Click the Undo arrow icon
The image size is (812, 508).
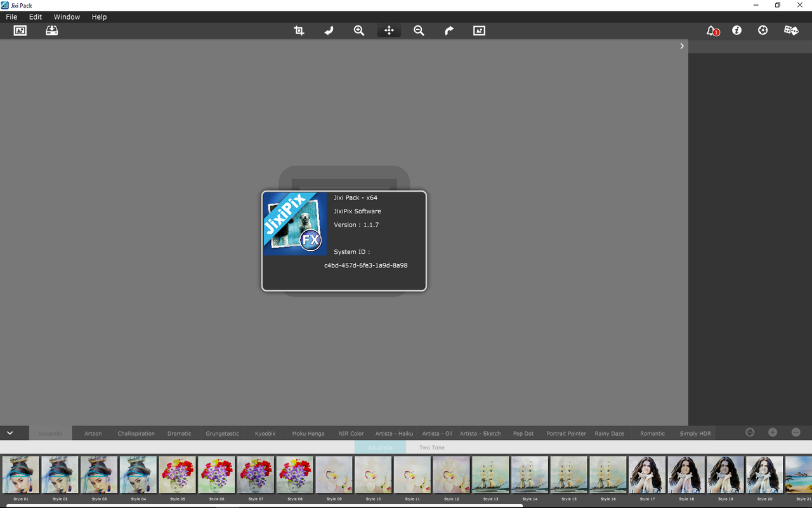pyautogui.click(x=329, y=30)
